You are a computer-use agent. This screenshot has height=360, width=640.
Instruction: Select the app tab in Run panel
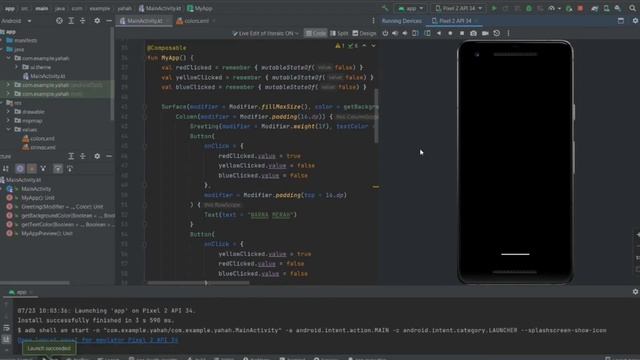tap(20, 292)
